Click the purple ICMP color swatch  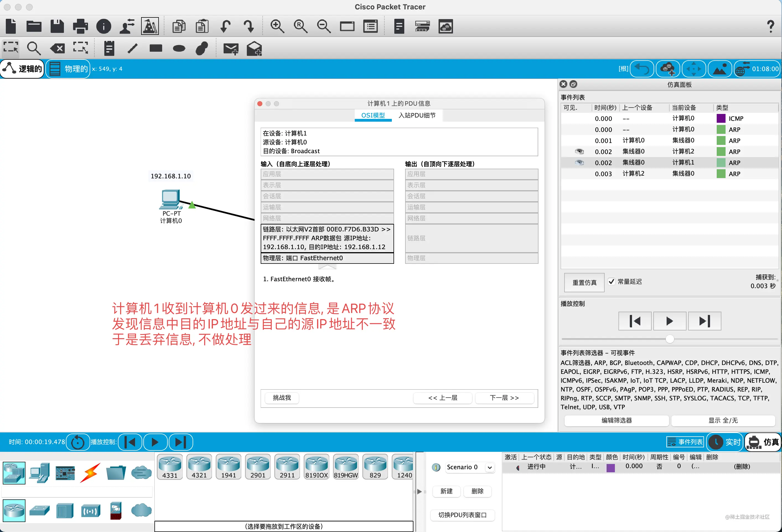point(721,118)
